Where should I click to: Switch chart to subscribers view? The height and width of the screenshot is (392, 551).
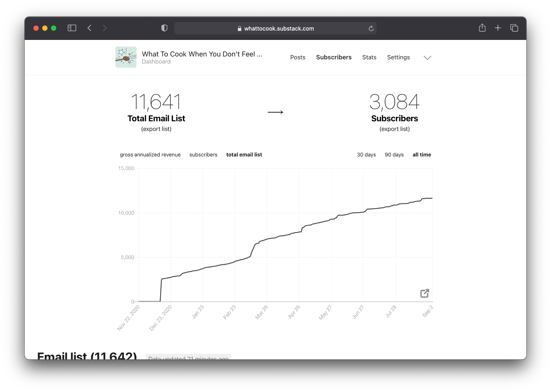pos(203,155)
